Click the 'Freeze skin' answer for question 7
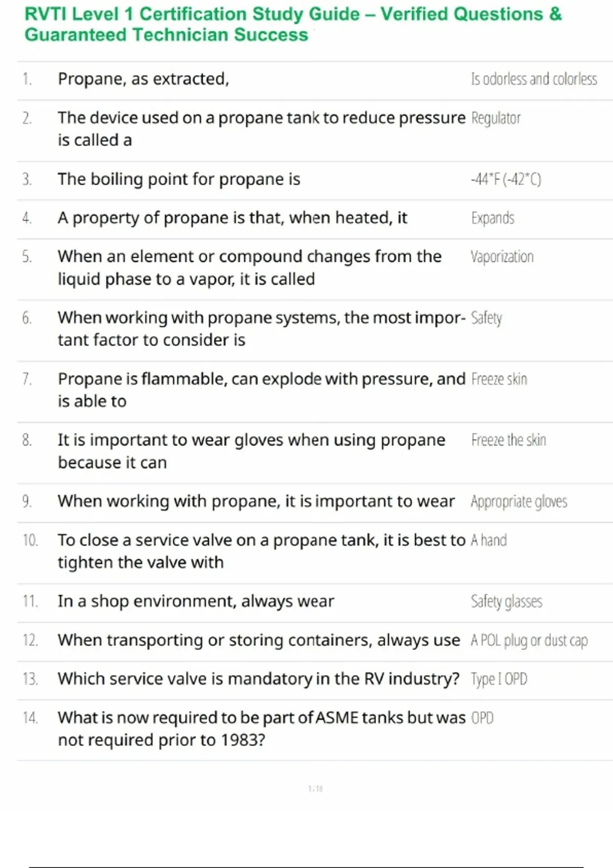This screenshot has width=613, height=868. pos(499,379)
